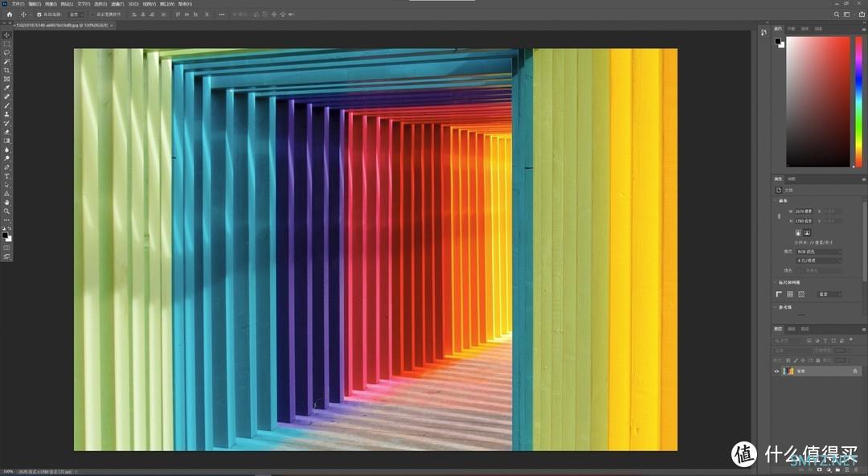Hide the Background layer with eye icon
This screenshot has height=476, width=868.
[x=776, y=371]
